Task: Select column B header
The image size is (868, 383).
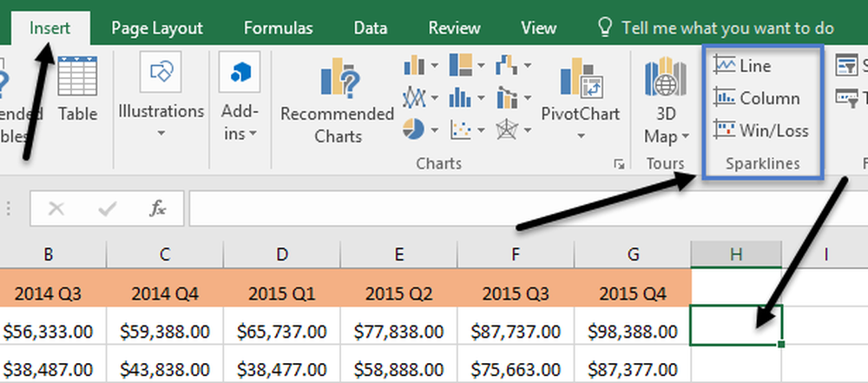Action: [x=48, y=254]
